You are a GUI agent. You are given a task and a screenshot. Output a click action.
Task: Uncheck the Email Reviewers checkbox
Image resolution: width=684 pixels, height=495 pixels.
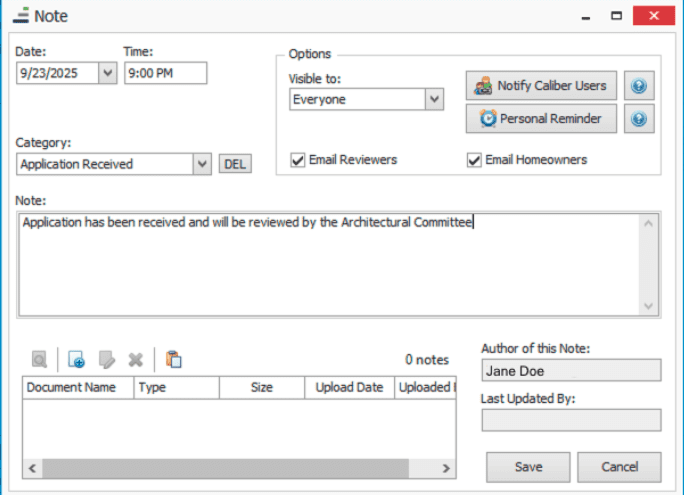pyautogui.click(x=298, y=160)
